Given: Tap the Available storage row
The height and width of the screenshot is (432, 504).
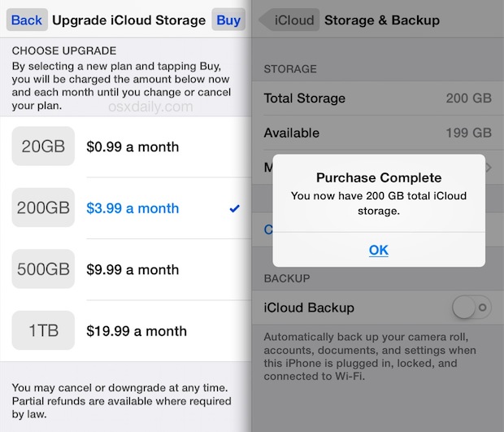Looking at the screenshot, I should (378, 133).
